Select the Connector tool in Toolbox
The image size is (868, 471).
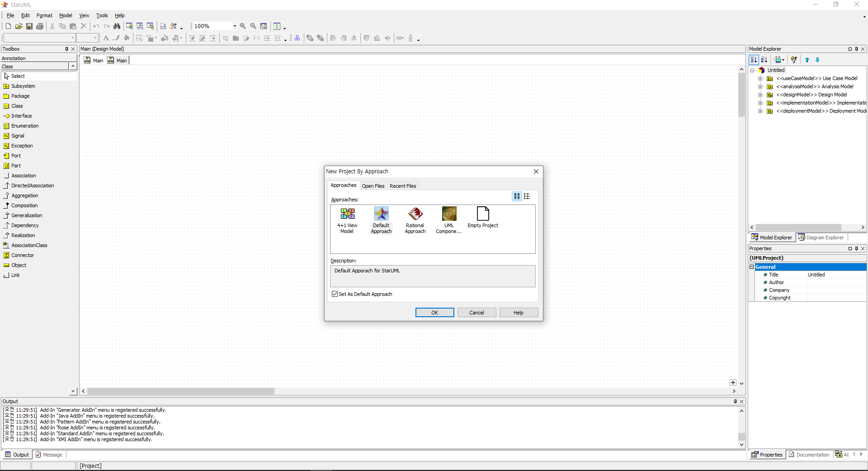click(x=23, y=255)
